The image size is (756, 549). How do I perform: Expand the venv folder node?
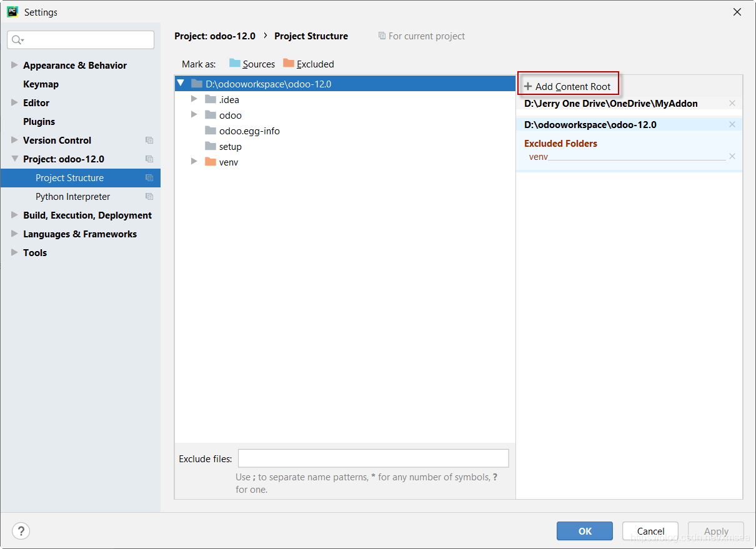tap(194, 161)
